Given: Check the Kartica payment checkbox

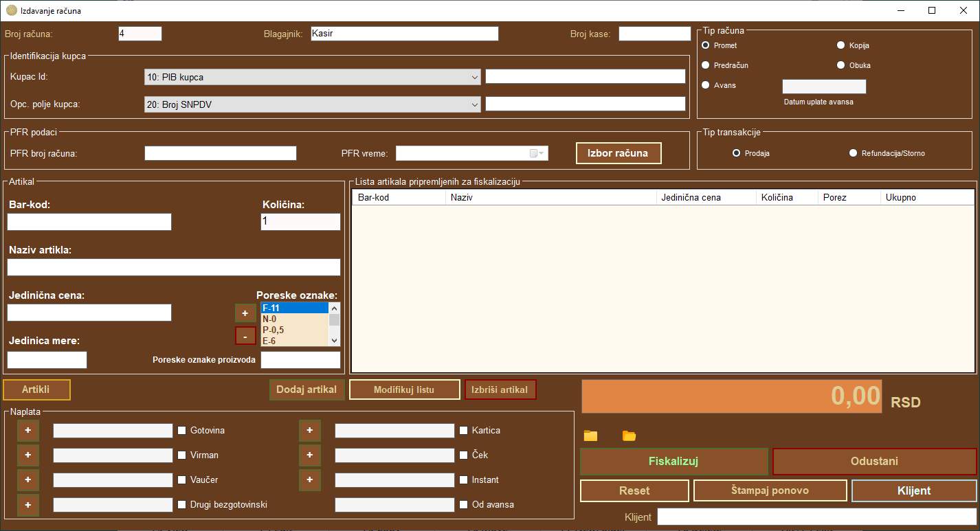Looking at the screenshot, I should (464, 431).
